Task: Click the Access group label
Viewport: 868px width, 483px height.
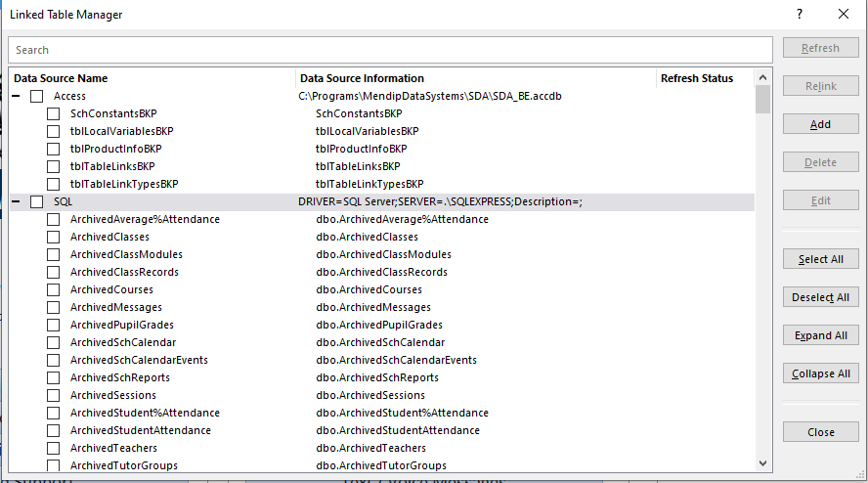Action: [x=69, y=96]
